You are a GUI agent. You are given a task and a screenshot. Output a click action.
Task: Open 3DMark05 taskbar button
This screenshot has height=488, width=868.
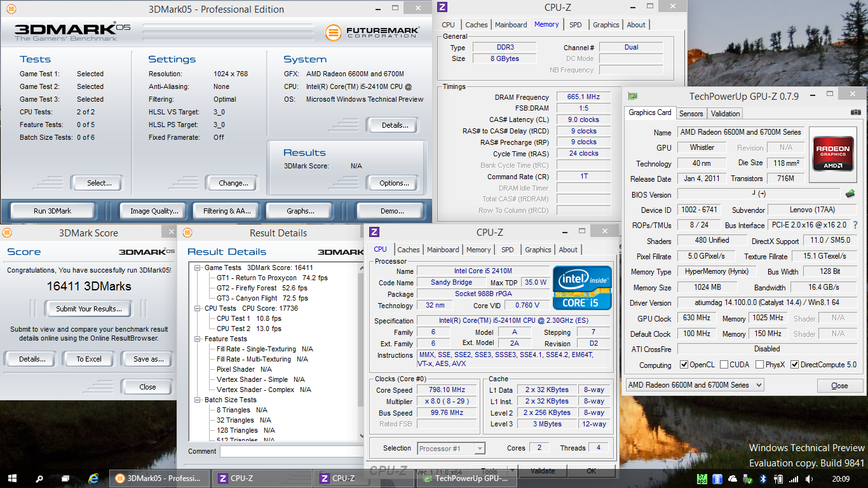(159, 478)
